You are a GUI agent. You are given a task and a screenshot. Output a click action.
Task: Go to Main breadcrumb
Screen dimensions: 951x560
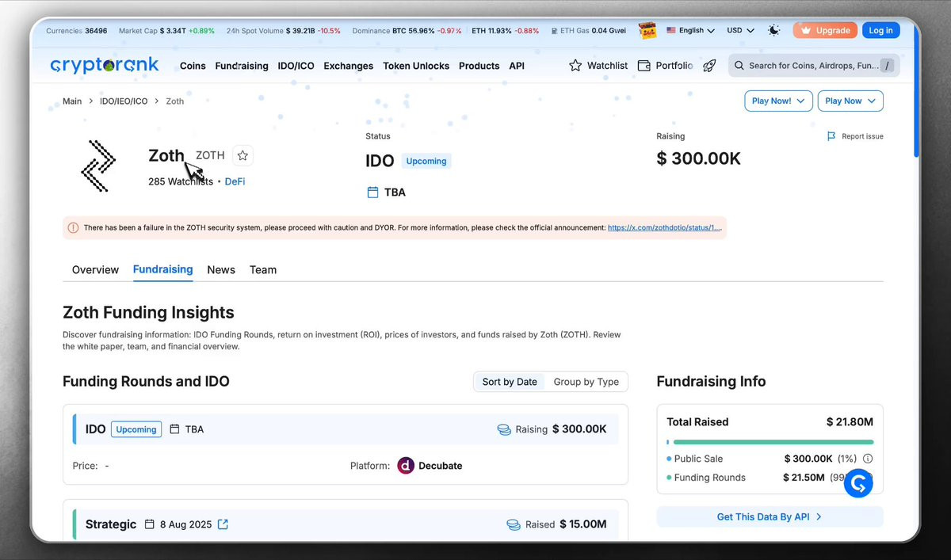pyautogui.click(x=72, y=101)
